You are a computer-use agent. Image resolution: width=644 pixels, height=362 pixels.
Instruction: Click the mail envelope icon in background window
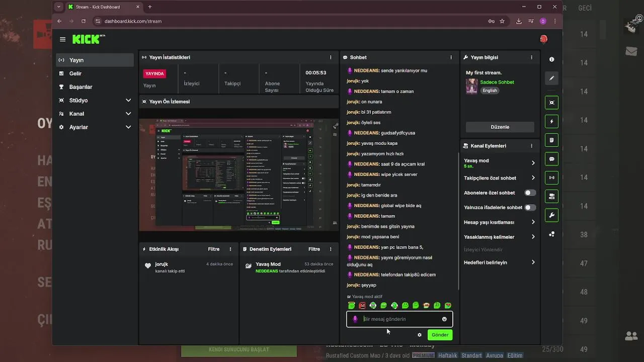tap(631, 51)
